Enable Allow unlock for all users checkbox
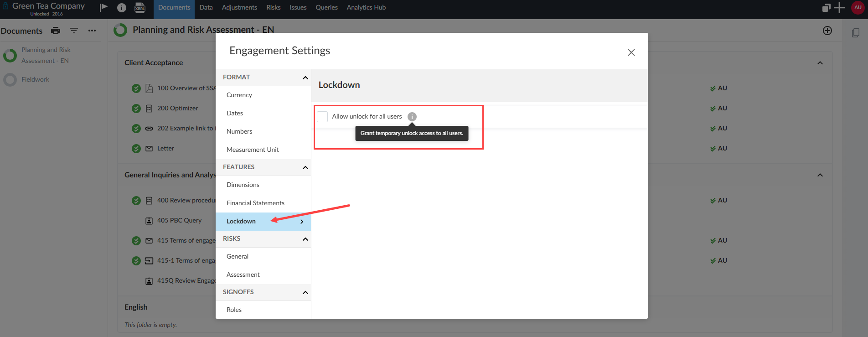Image resolution: width=868 pixels, height=337 pixels. coord(322,117)
